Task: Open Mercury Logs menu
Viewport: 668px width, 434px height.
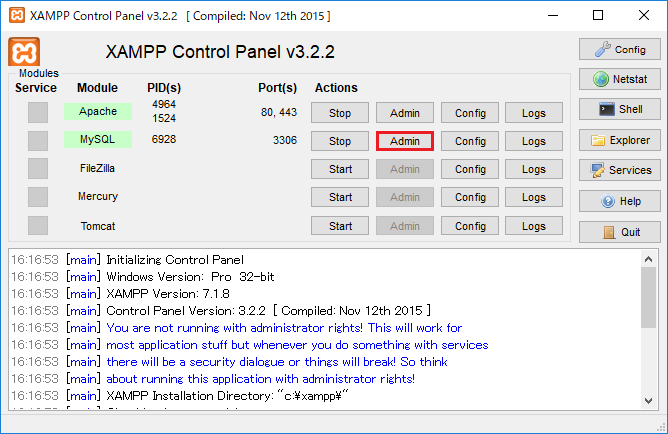Action: (534, 197)
